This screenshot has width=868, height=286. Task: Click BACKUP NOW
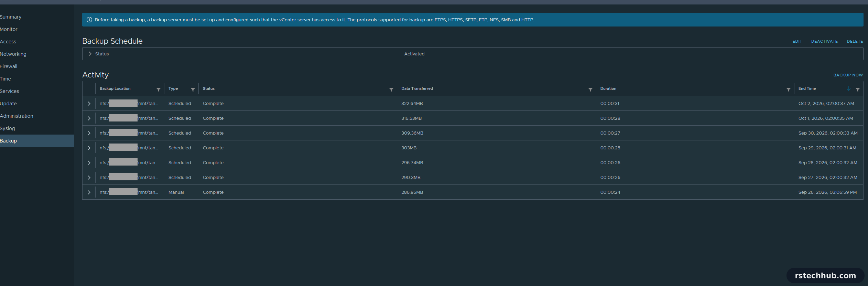(848, 75)
